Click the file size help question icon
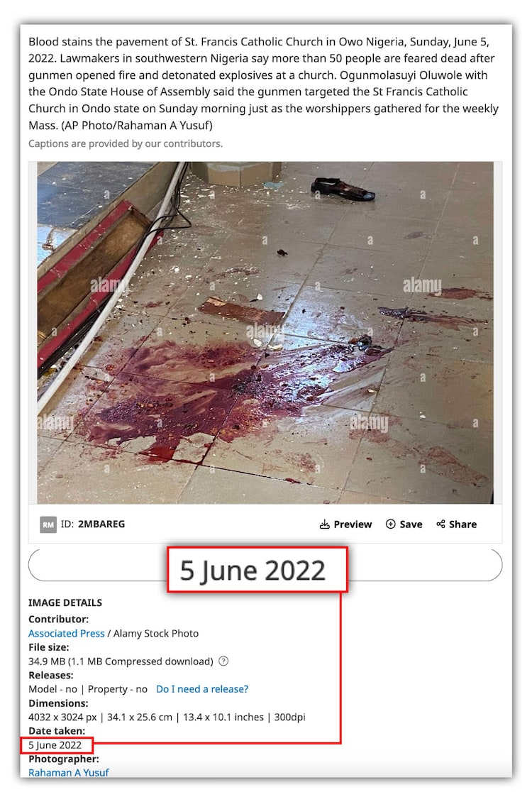The image size is (532, 792). tap(223, 661)
